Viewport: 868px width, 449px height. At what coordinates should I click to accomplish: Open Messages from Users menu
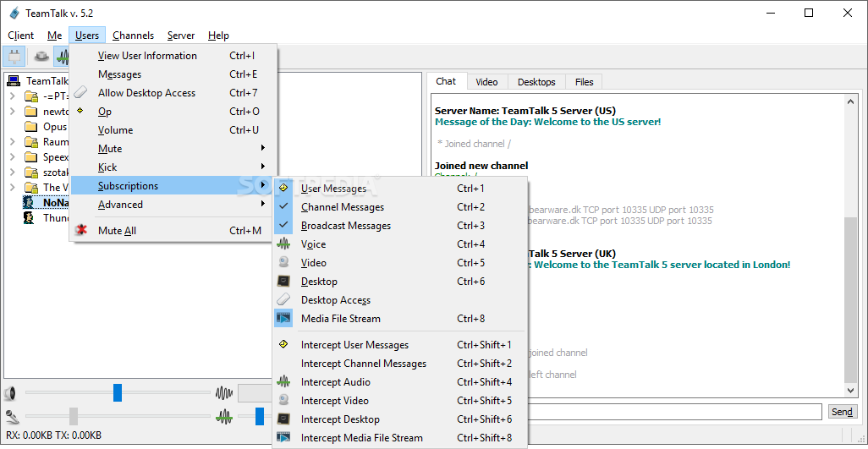click(173, 74)
